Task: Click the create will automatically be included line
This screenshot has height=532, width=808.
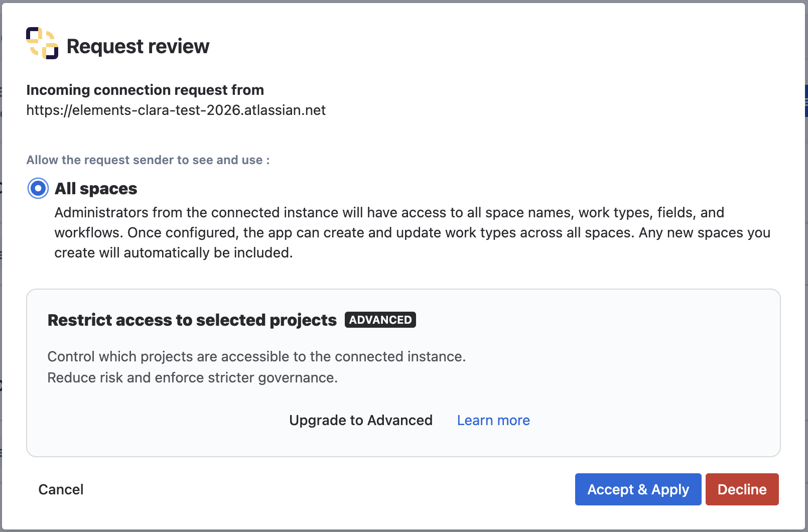Action: [x=174, y=252]
